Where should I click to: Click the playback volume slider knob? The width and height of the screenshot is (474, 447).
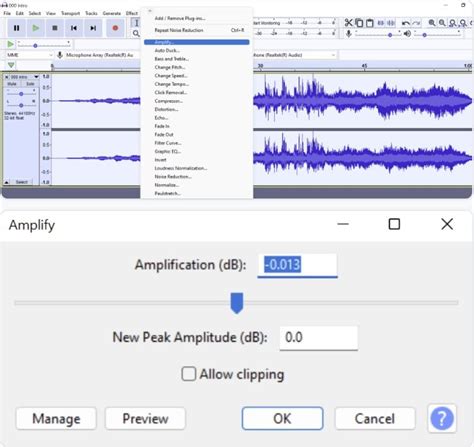point(424,35)
